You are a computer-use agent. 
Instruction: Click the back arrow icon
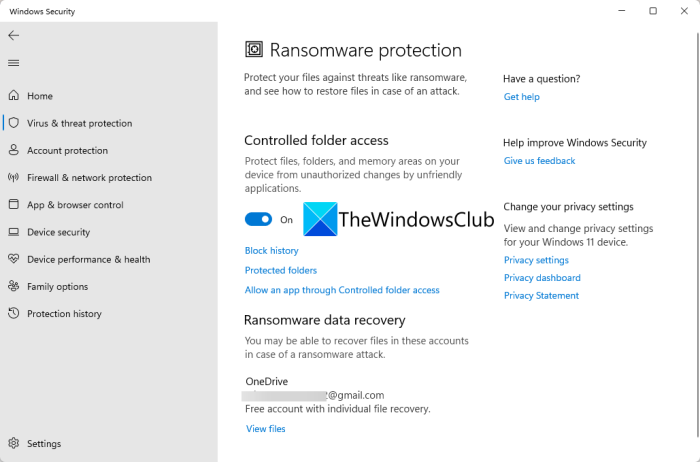13,35
